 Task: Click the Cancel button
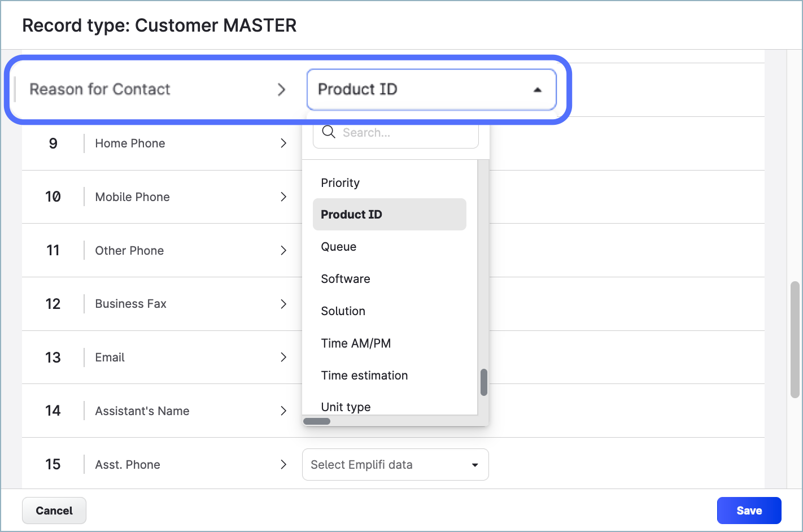[x=54, y=511]
